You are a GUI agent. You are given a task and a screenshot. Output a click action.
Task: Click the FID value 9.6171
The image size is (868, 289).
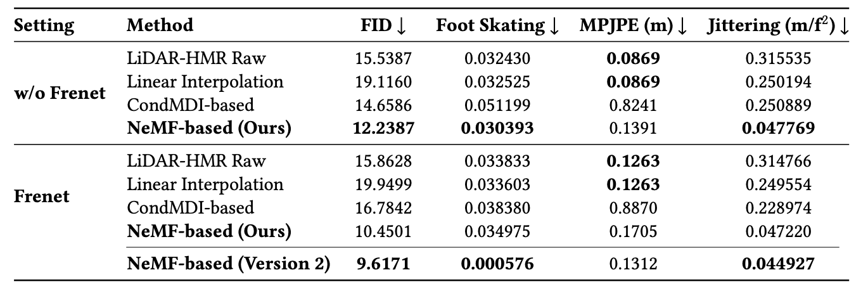click(x=384, y=264)
